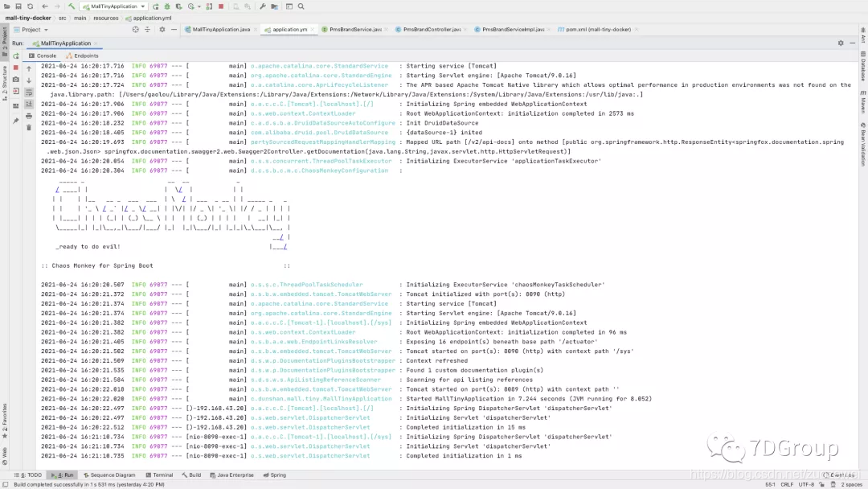The width and height of the screenshot is (868, 489).
Task: Stop the application from the main toolbar
Action: tap(221, 6)
